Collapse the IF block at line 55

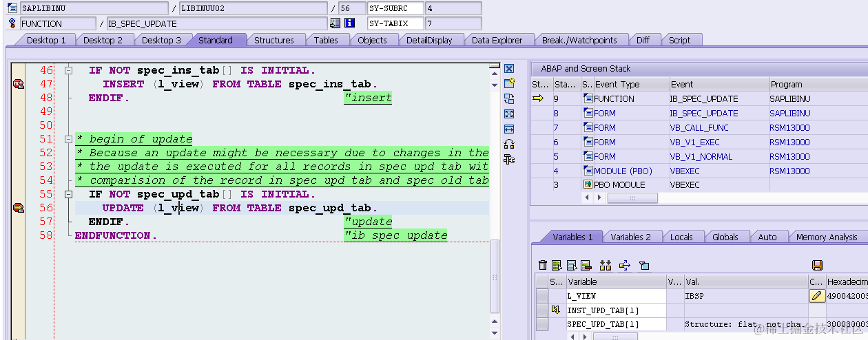coord(68,194)
